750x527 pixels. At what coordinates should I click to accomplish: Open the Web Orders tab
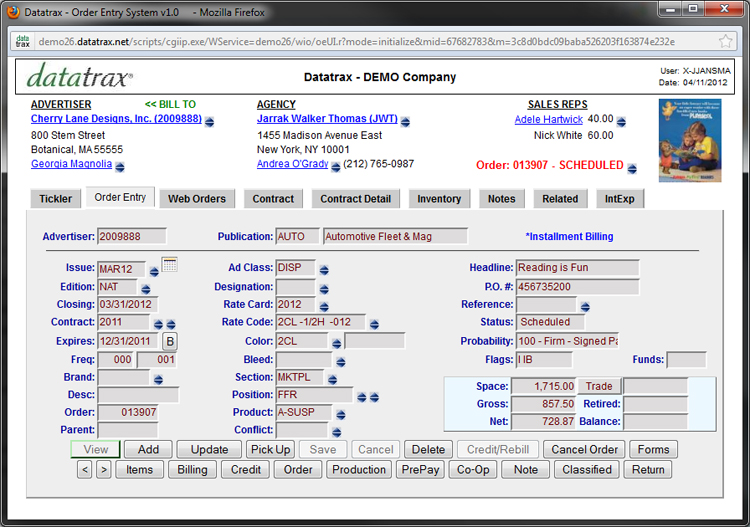pos(197,198)
